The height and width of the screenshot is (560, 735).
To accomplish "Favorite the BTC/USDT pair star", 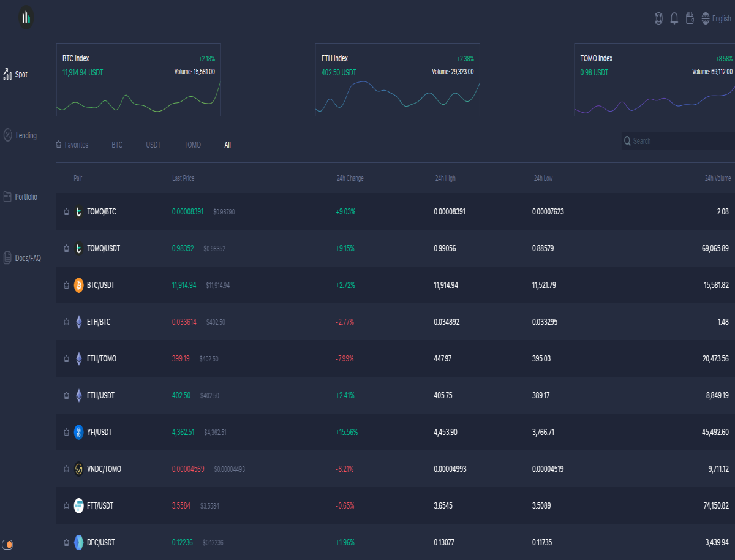I will (66, 286).
